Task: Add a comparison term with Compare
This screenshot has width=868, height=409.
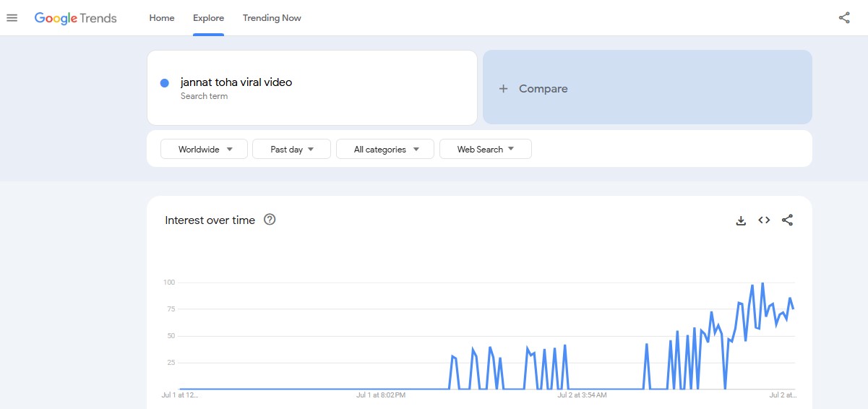Action: click(648, 87)
